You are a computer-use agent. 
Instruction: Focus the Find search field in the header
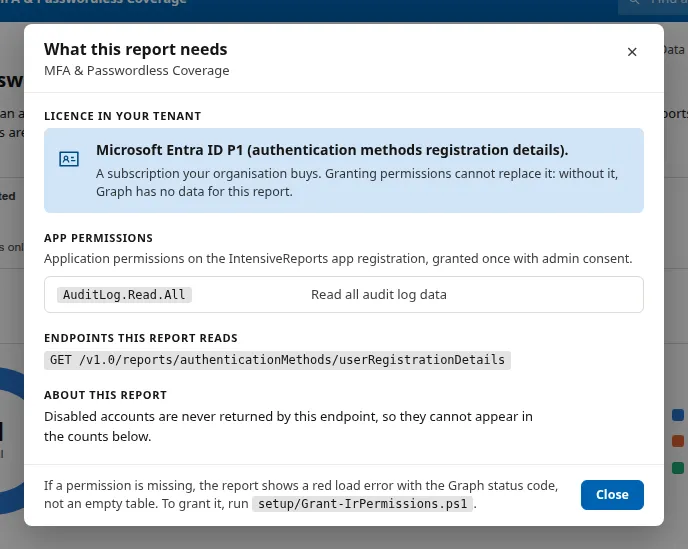click(x=653, y=4)
